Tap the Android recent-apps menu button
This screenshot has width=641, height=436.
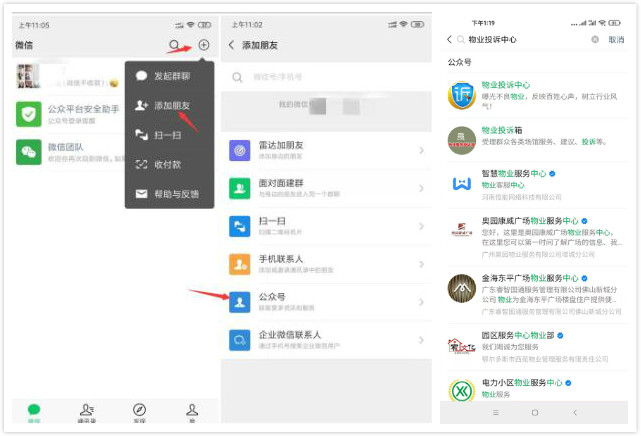495,413
